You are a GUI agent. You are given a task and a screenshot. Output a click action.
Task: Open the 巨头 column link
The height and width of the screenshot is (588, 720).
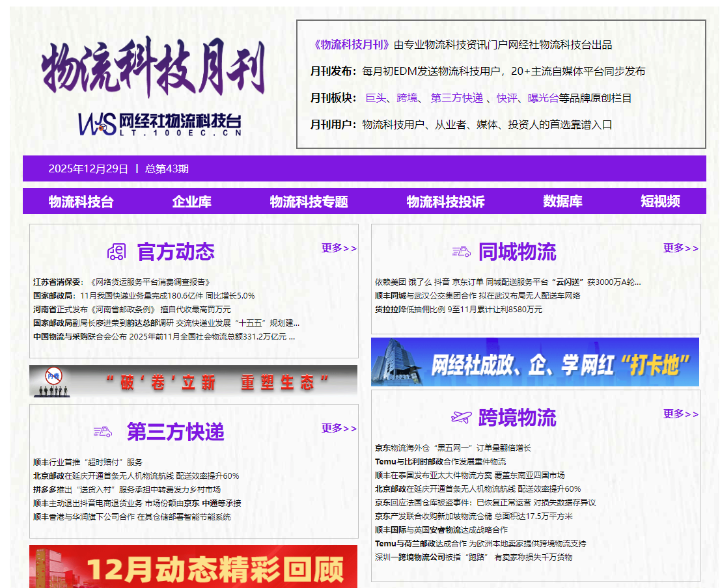(x=375, y=98)
